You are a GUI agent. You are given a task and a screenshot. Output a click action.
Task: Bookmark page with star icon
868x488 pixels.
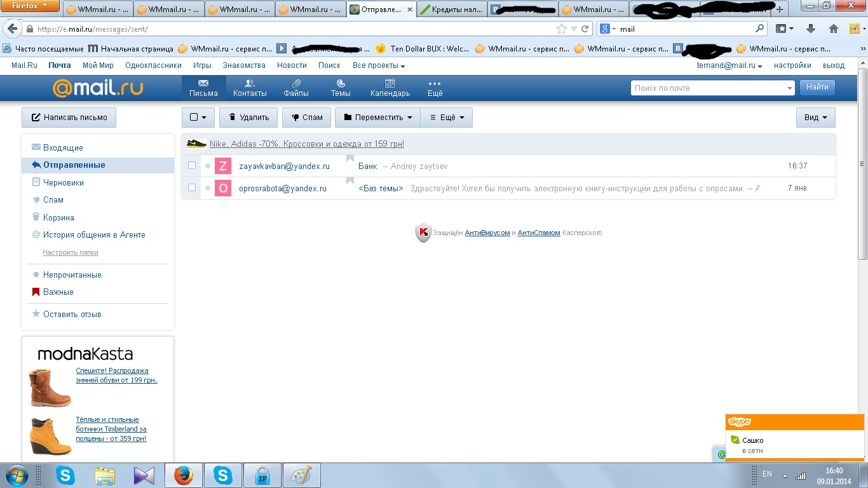pos(561,29)
